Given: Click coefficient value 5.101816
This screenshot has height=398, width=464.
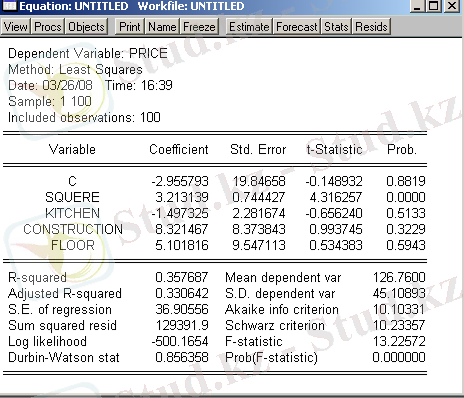Looking at the screenshot, I should click(182, 245).
